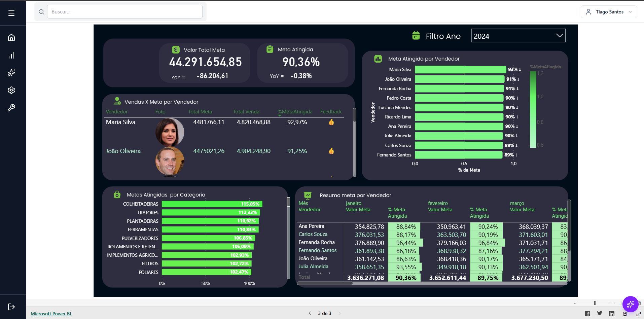
Task: Click the Meta Atingida clipboard icon
Action: (x=270, y=49)
